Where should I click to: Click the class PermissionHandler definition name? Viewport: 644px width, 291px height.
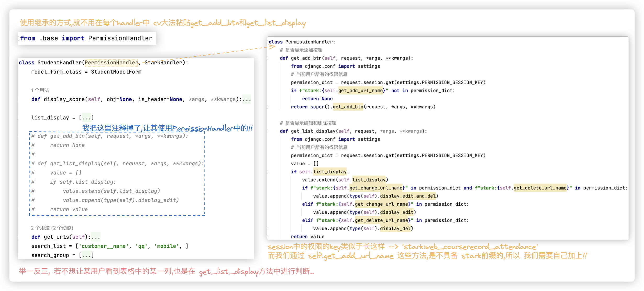pyautogui.click(x=309, y=42)
